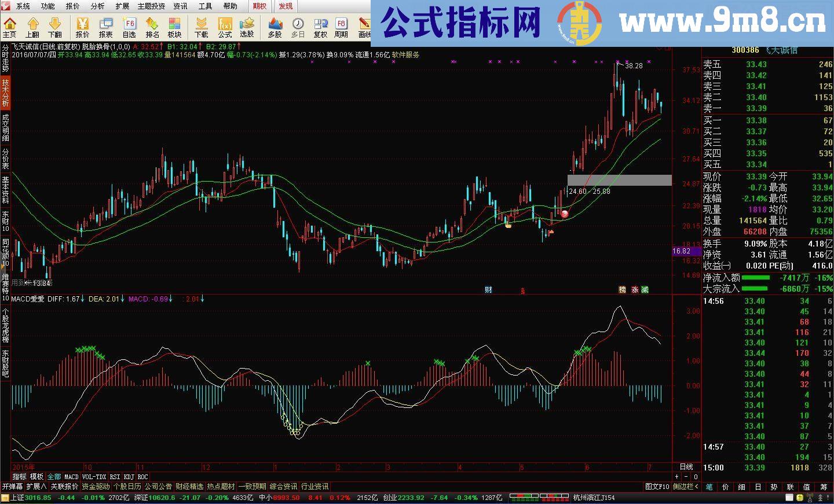Switch the indicator tab to KDJ
This screenshot has height=504, width=834.
tap(129, 477)
